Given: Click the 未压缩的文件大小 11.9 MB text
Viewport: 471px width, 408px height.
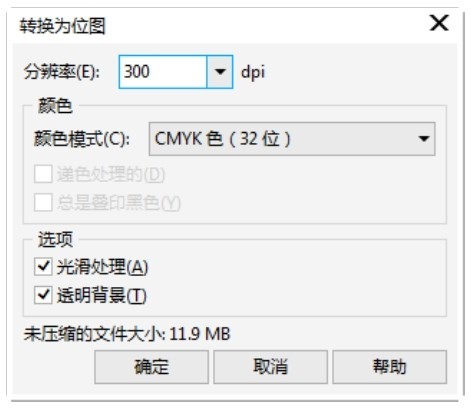Looking at the screenshot, I should point(127,334).
